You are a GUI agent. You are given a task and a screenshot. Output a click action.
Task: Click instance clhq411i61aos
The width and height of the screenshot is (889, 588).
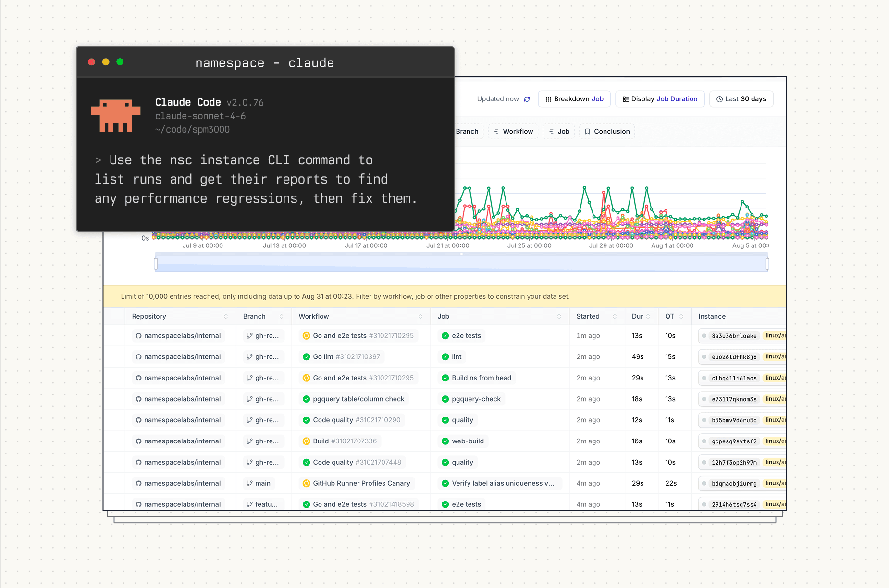(734, 378)
